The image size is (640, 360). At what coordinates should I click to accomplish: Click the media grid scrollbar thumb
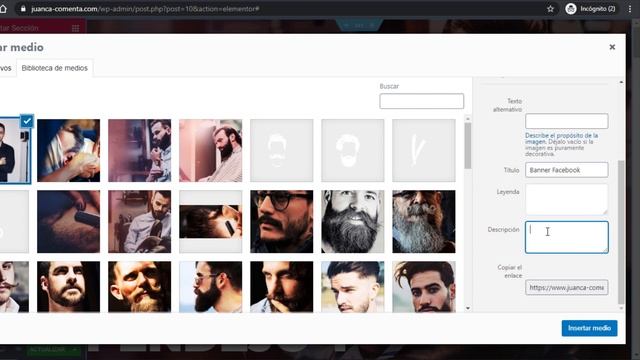click(468, 146)
